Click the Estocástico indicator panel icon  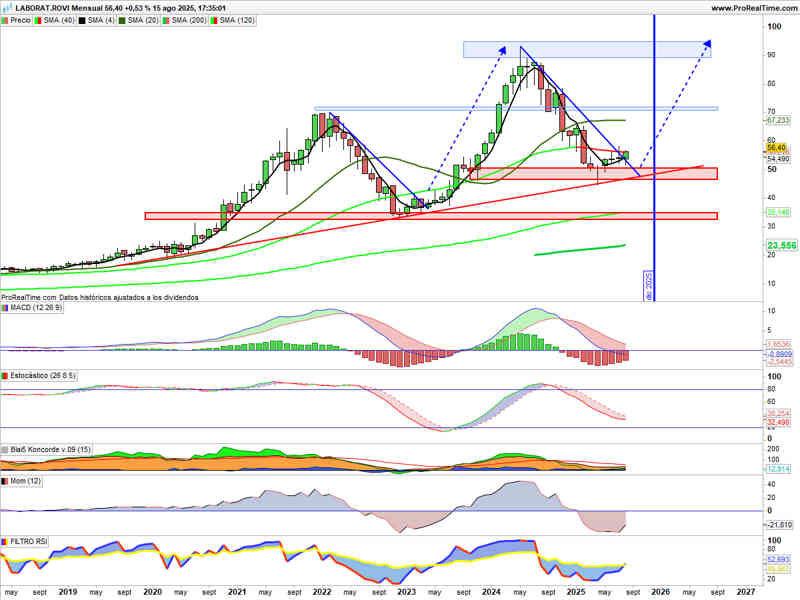pos(5,376)
